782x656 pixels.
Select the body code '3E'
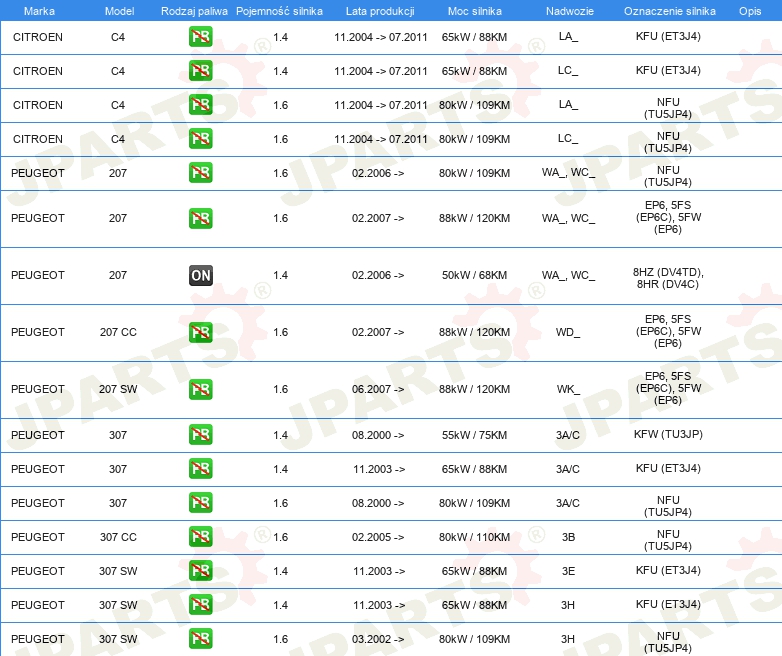568,571
